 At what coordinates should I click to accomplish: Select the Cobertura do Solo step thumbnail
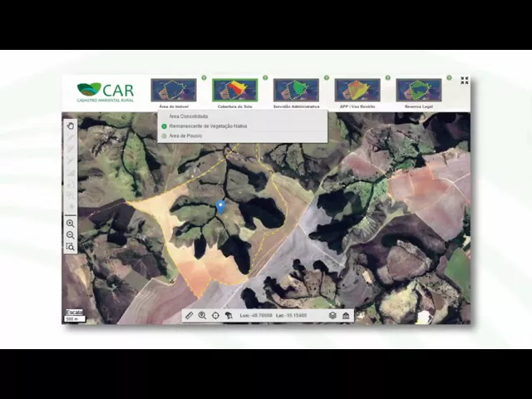pyautogui.click(x=234, y=90)
